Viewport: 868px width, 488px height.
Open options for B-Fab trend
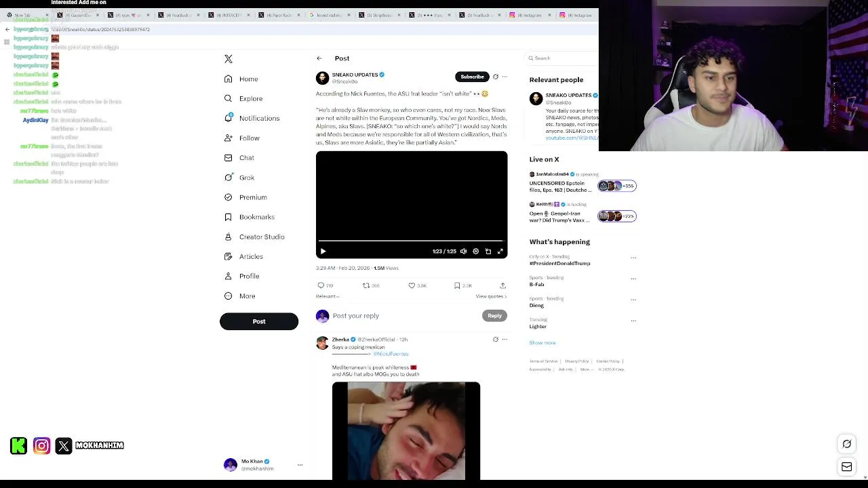pyautogui.click(x=633, y=279)
